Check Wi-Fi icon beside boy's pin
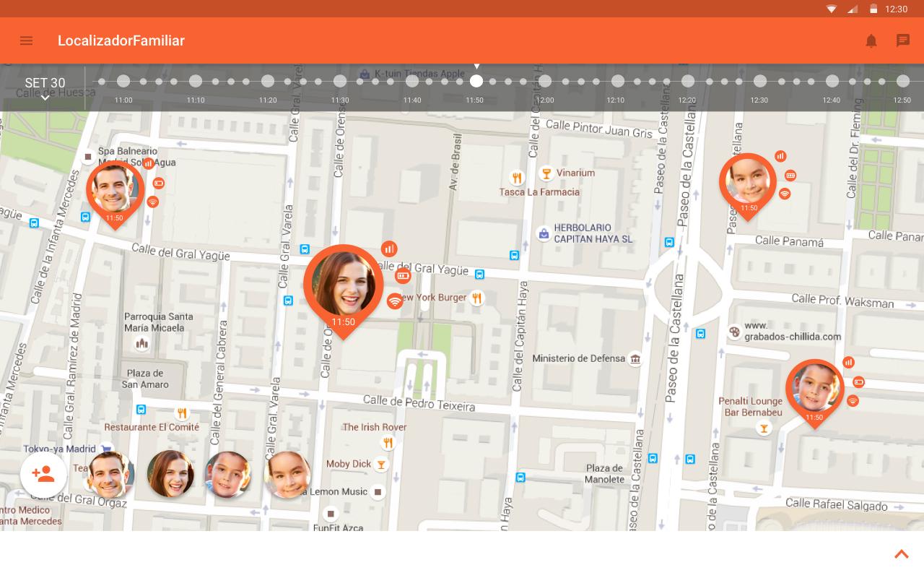Image resolution: width=924 pixels, height=578 pixels. [853, 401]
